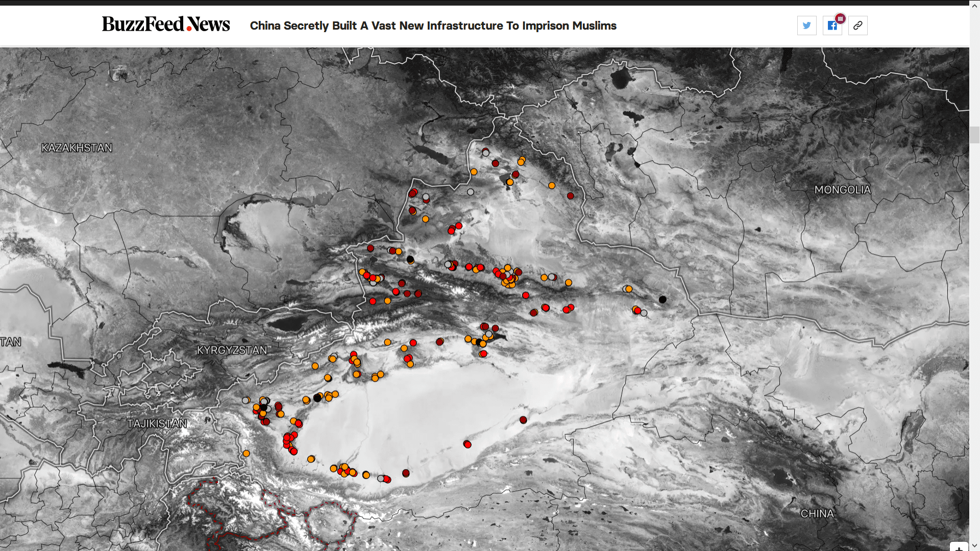Select dark red marker nearest Mongolia border
This screenshot has width=980, height=551.
(570, 196)
